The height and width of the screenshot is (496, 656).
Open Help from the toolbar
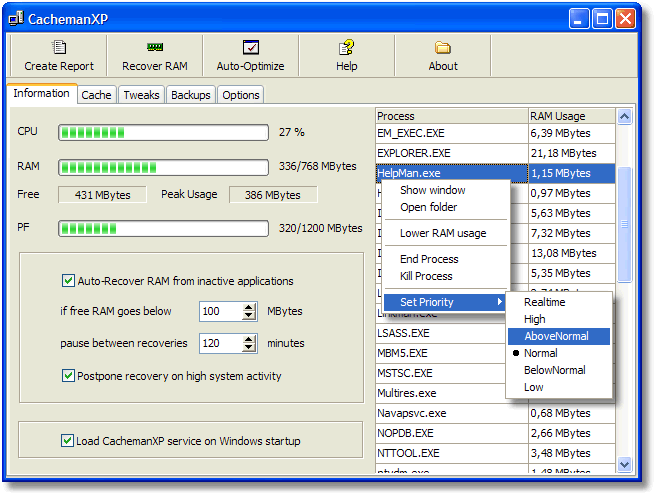pyautogui.click(x=346, y=48)
